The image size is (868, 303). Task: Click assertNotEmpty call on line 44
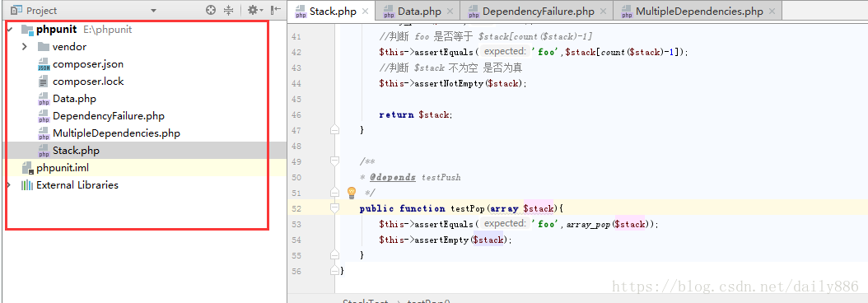[x=450, y=84]
